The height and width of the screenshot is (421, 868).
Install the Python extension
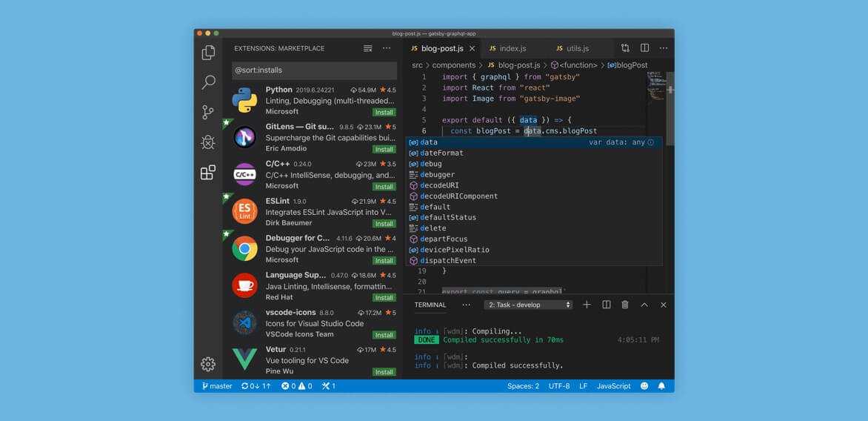point(384,113)
